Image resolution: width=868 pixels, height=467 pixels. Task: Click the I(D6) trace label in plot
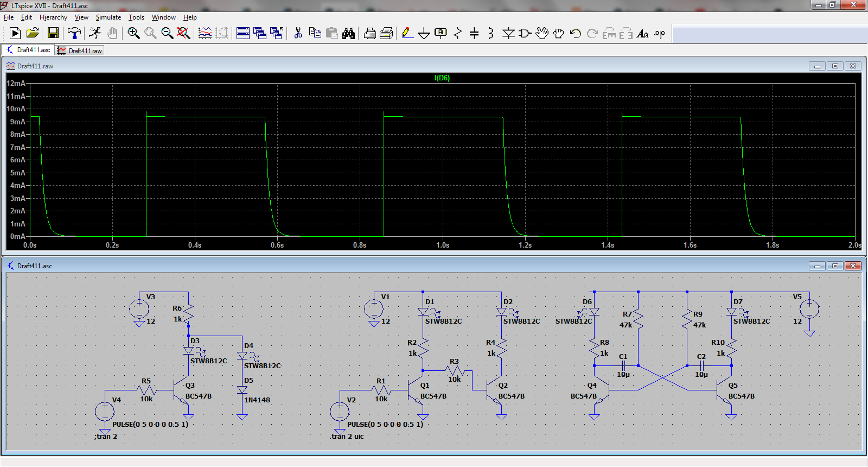[x=442, y=78]
